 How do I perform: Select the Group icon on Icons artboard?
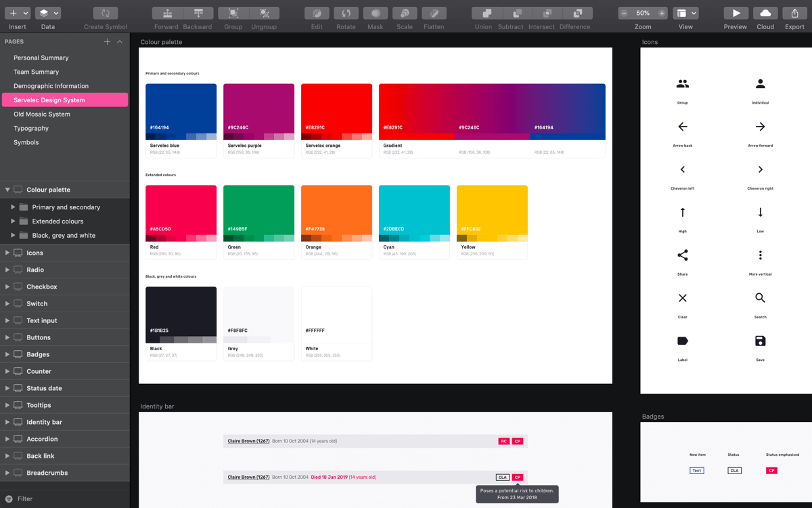[x=683, y=84]
